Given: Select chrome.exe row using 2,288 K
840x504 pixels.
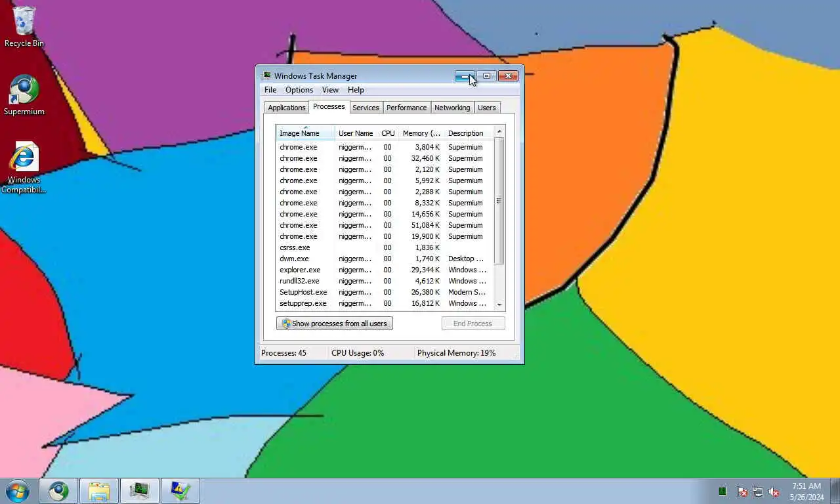Looking at the screenshot, I should [x=385, y=192].
